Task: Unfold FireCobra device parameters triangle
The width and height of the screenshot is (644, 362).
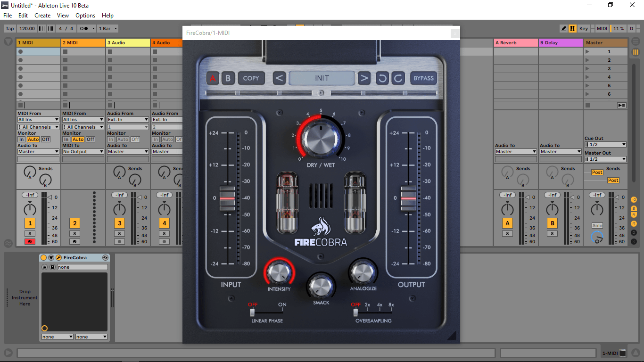Action: click(x=51, y=258)
